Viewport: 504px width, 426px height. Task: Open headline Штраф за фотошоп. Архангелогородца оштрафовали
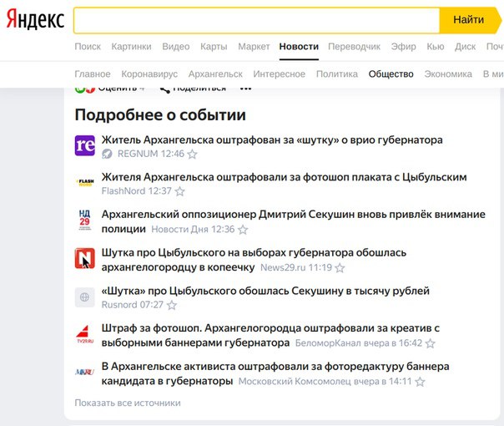(x=270, y=335)
